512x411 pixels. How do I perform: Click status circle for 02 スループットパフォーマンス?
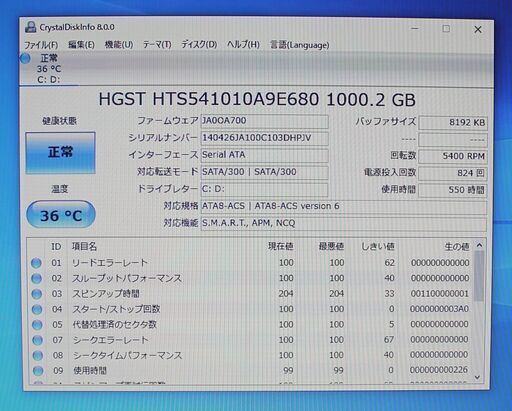(36, 278)
